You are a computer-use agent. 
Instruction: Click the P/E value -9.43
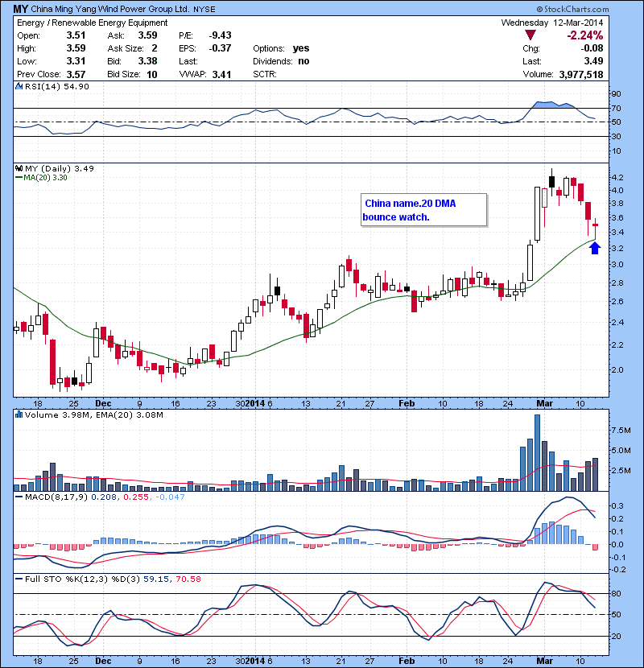220,35
